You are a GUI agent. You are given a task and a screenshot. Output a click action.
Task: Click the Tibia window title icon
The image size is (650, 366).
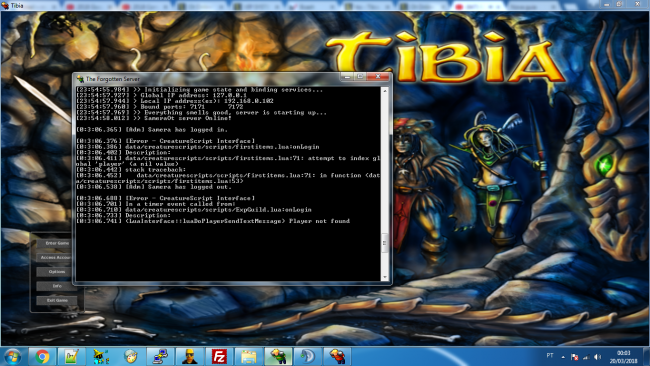pyautogui.click(x=5, y=5)
